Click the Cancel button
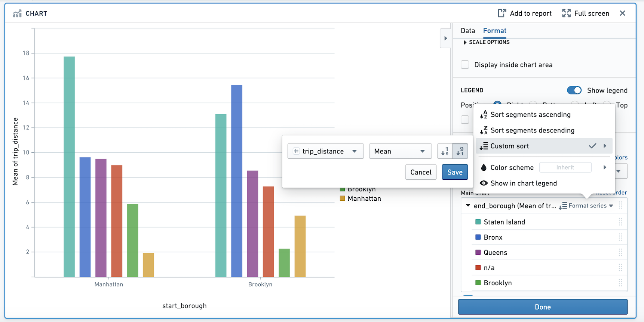Image resolution: width=644 pixels, height=322 pixels. click(x=421, y=172)
